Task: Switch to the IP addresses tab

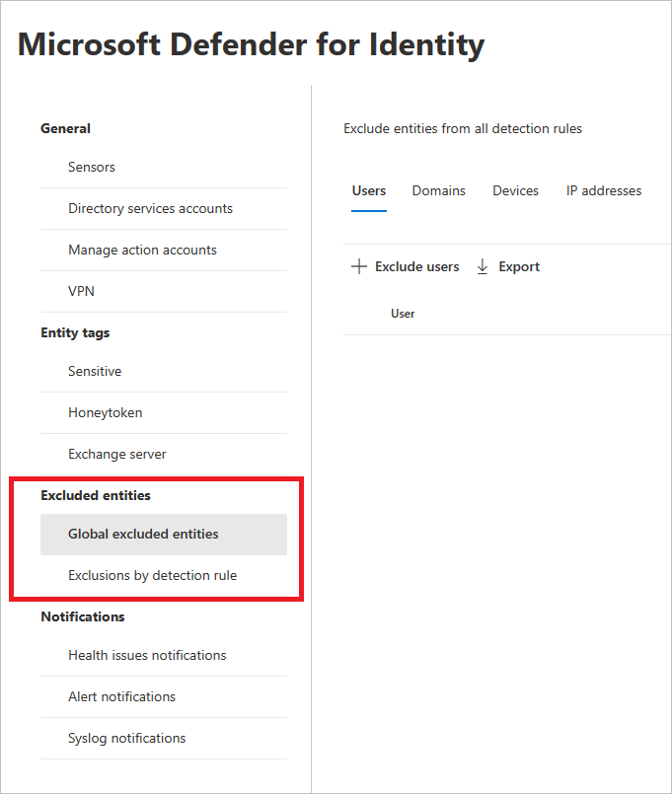Action: click(x=604, y=190)
